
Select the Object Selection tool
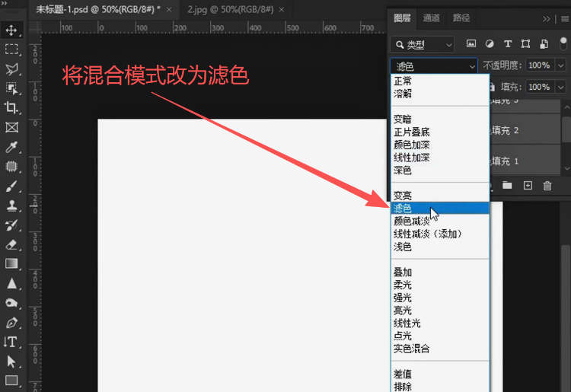coord(11,88)
